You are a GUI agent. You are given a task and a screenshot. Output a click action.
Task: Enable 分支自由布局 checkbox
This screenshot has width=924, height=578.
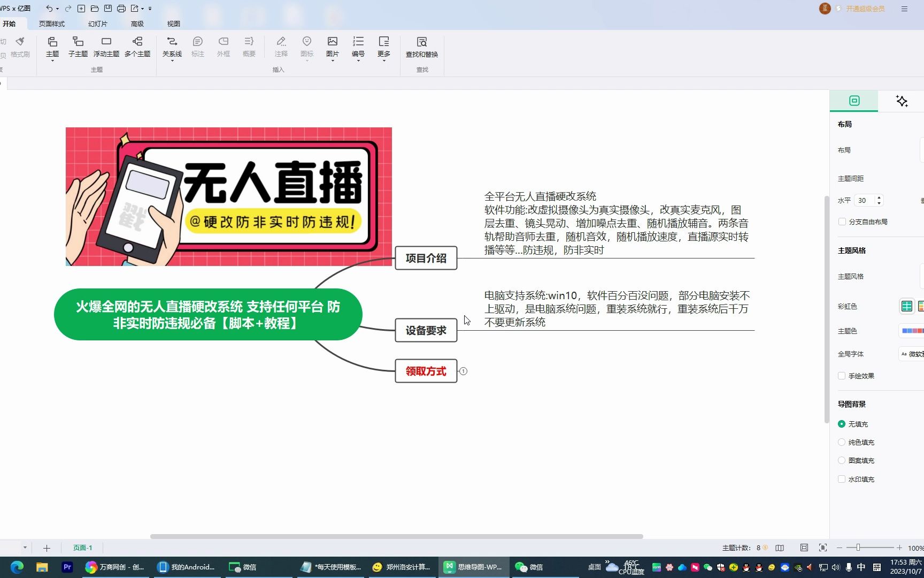coord(842,221)
